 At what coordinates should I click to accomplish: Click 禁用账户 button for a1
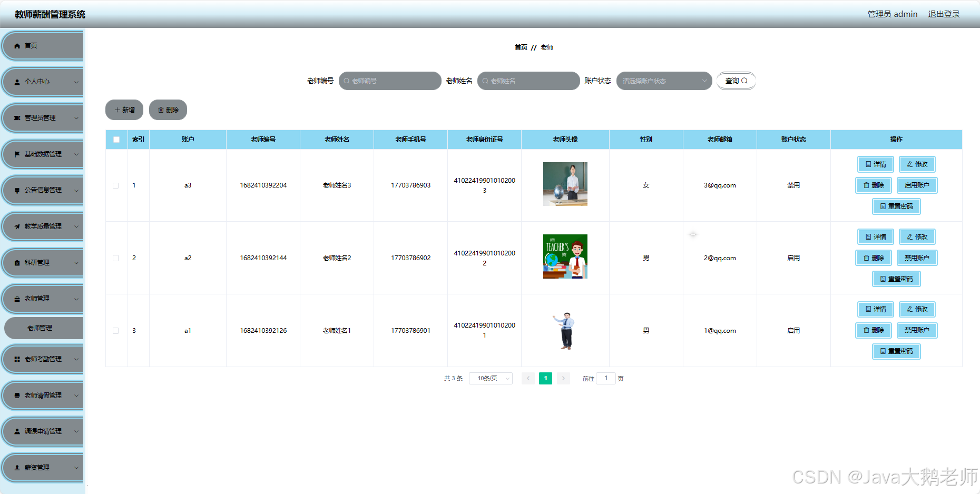point(917,330)
